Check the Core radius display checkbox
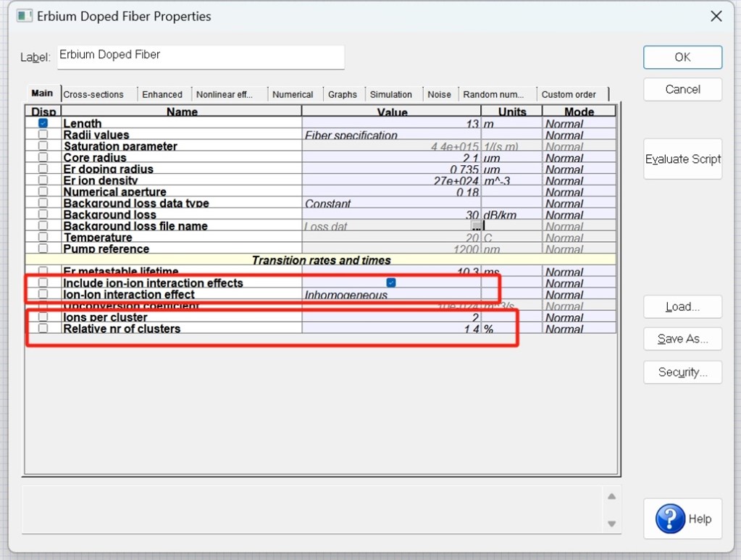The image size is (741, 560). [x=43, y=157]
